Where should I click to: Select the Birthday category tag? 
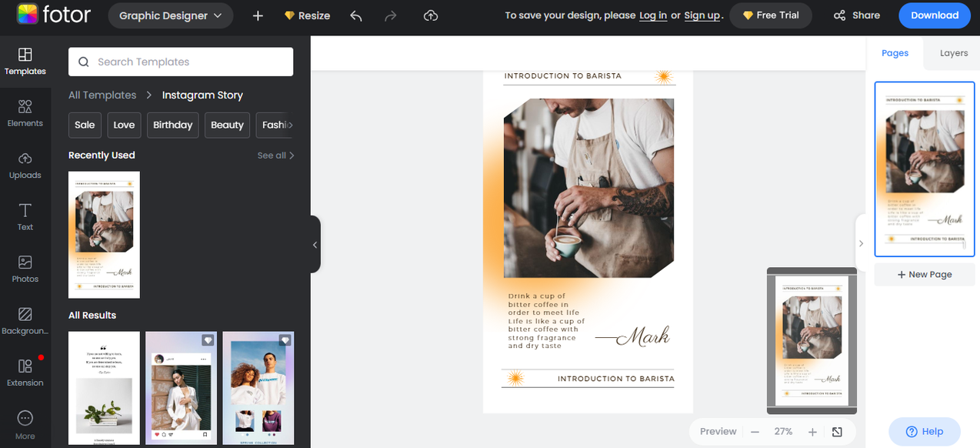coord(172,125)
